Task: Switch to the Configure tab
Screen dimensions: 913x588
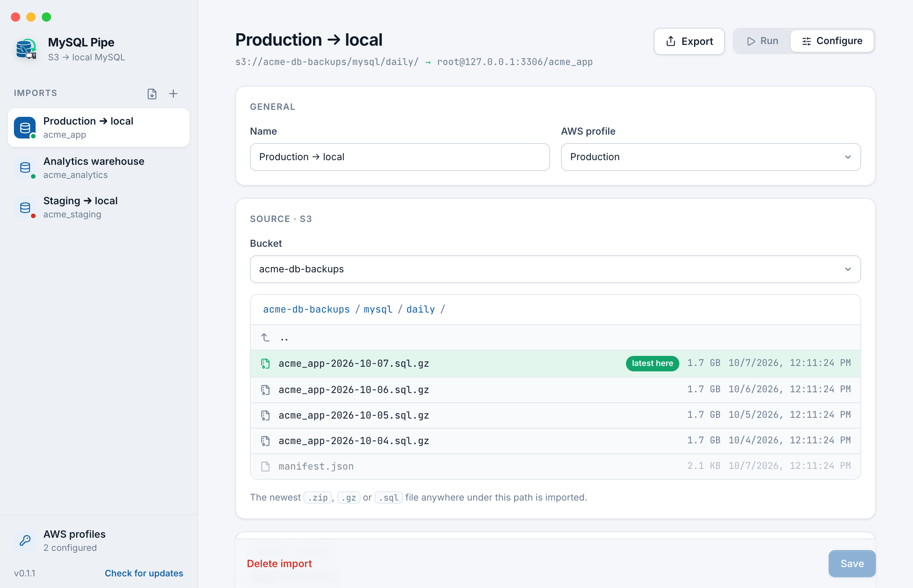Action: pyautogui.click(x=832, y=41)
